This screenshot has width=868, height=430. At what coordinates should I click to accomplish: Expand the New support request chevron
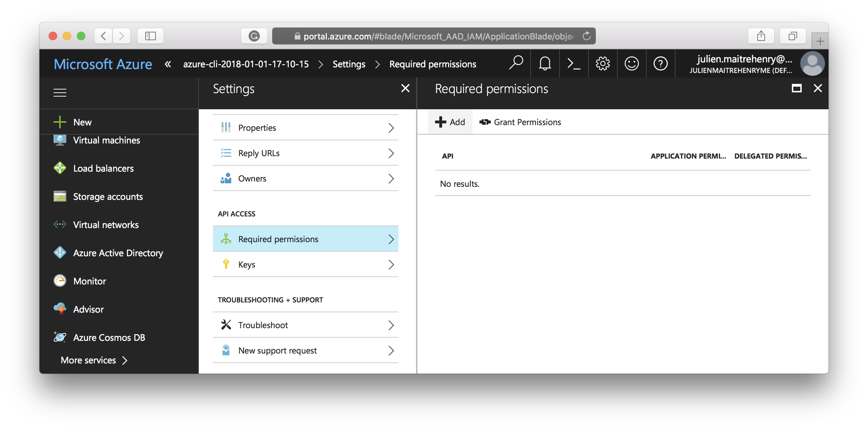pyautogui.click(x=391, y=350)
